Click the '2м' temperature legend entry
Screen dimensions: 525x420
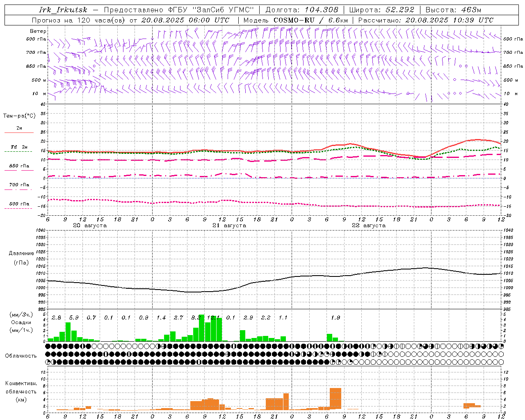coord(19,128)
